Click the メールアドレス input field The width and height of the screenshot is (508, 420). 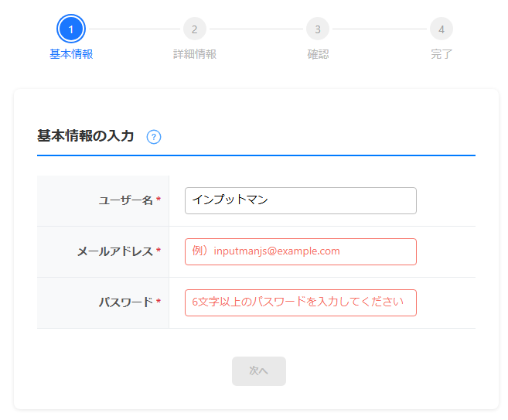[x=300, y=251]
